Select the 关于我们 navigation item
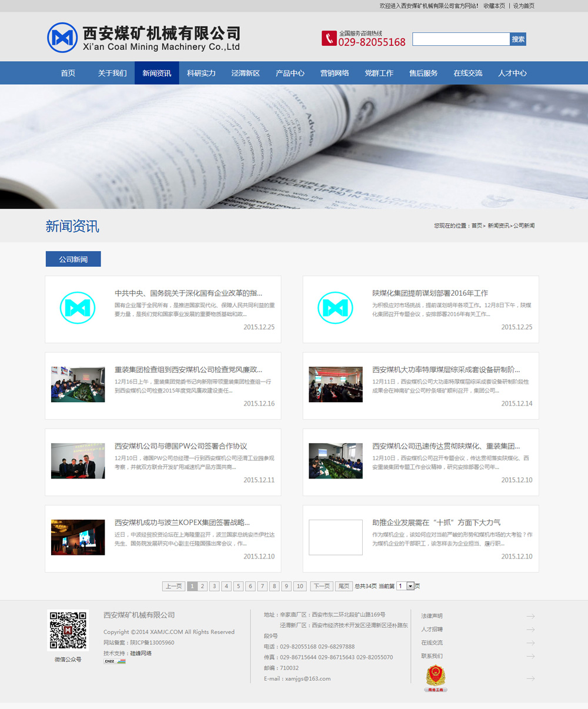This screenshot has height=709, width=588. pyautogui.click(x=112, y=73)
